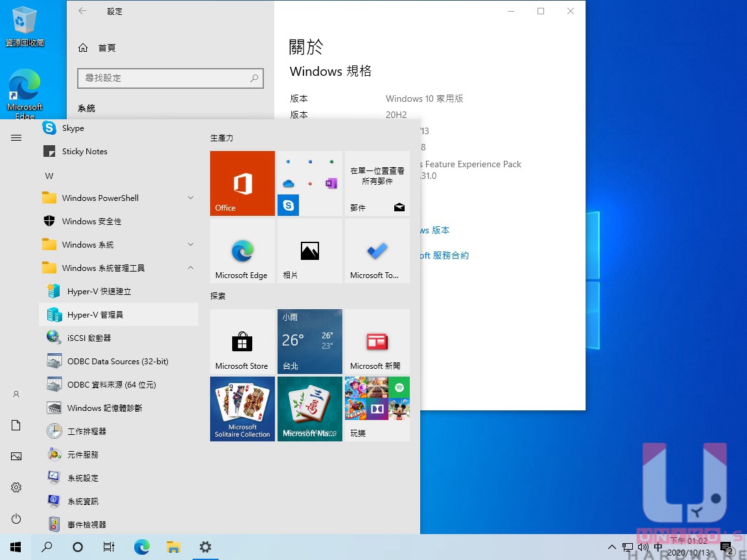This screenshot has width=747, height=560.
Task: Open the Documents folder from Start rail
Action: [16, 425]
